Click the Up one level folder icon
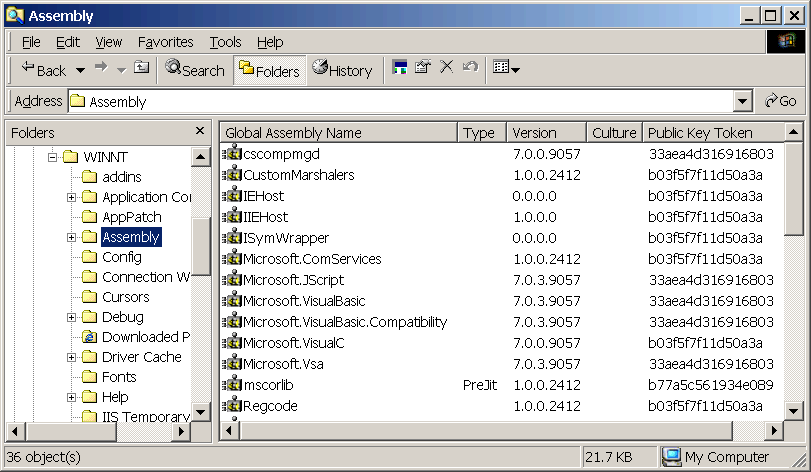The height and width of the screenshot is (472, 811). [141, 67]
